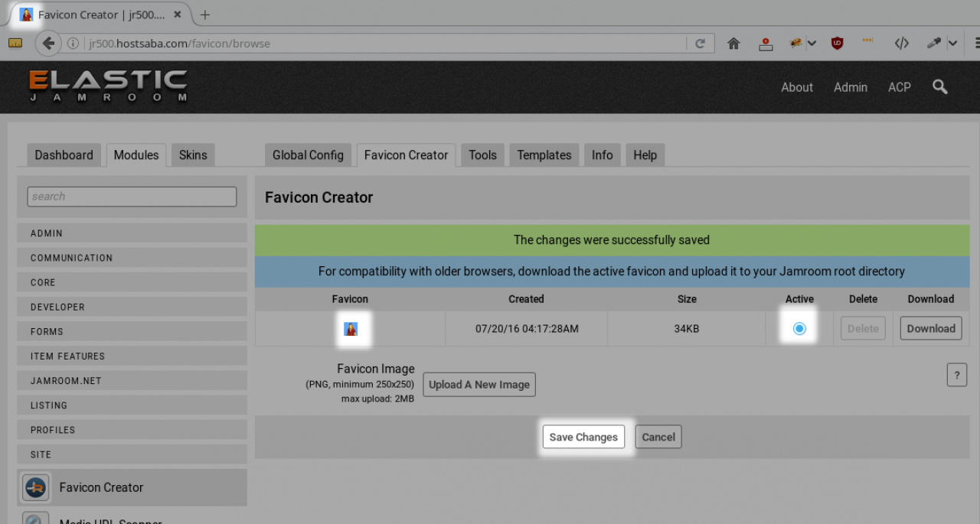This screenshot has height=524, width=980.
Task: Select the Active radio button for favicon
Action: [799, 329]
